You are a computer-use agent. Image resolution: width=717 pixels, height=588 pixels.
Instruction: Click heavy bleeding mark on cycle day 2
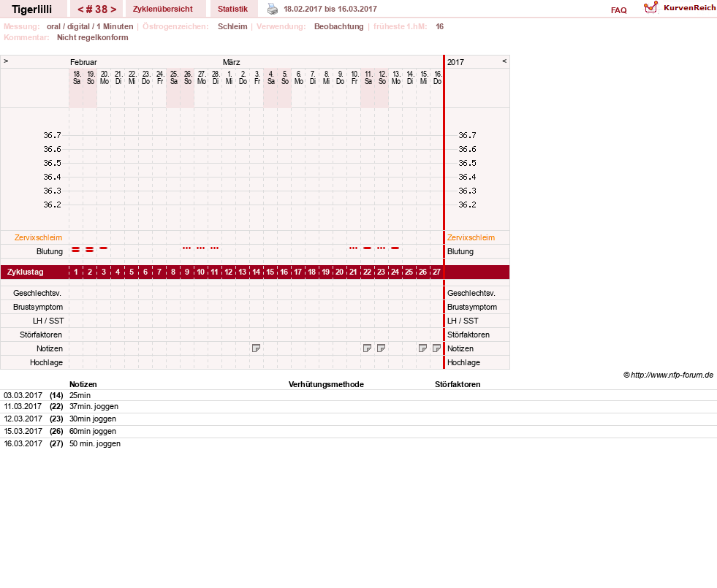coord(90,250)
